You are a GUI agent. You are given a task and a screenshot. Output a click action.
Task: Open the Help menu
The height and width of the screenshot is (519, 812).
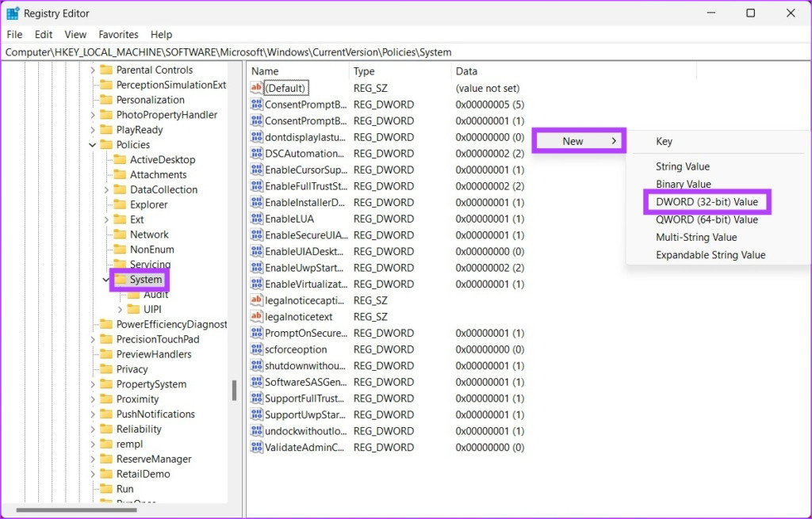tap(162, 34)
